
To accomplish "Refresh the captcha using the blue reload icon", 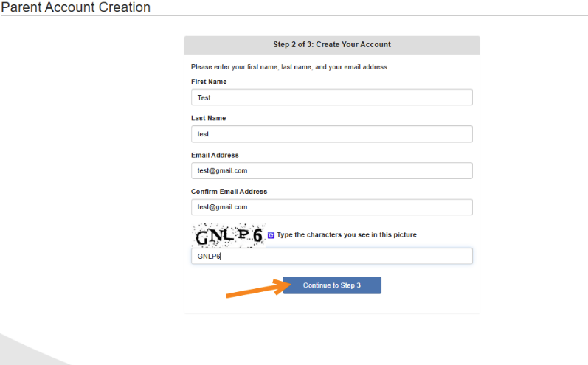I will [271, 235].
